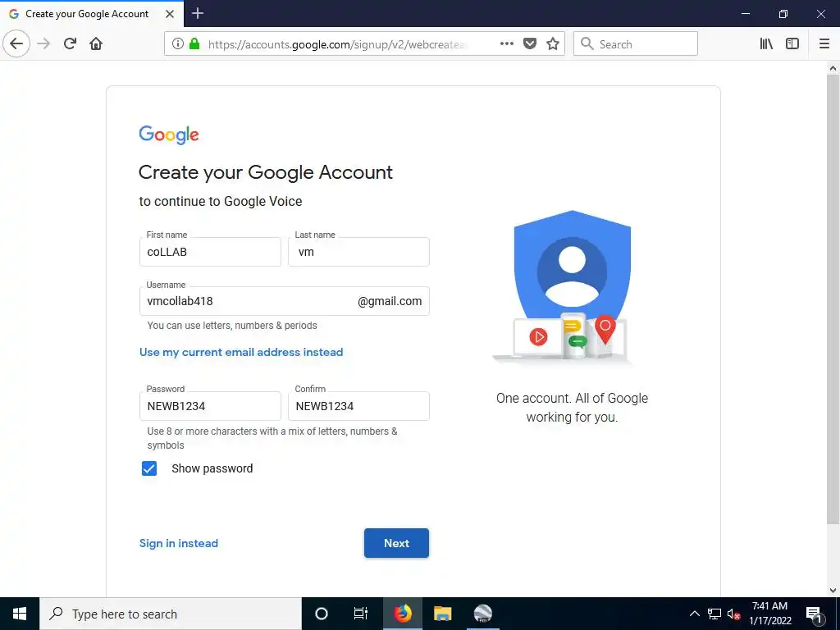Open the Library icon in toolbar
This screenshot has width=840, height=630.
tap(766, 44)
